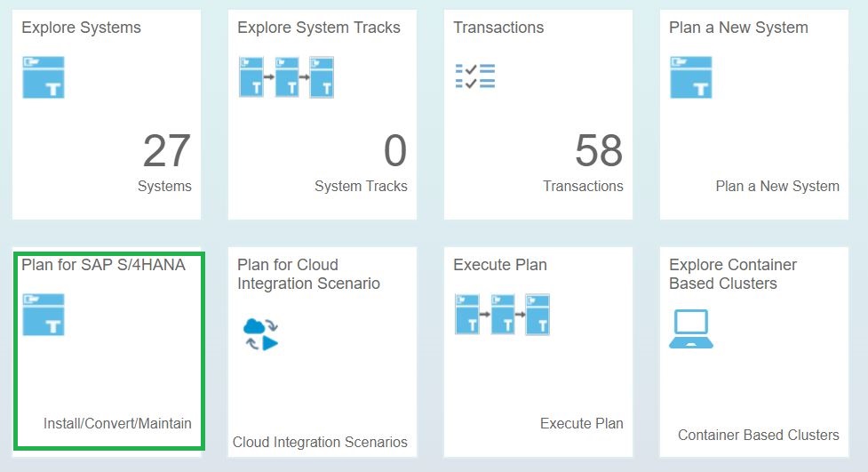The image size is (868, 472).
Task: Click the Explore Systems tile icon
Action: point(44,77)
